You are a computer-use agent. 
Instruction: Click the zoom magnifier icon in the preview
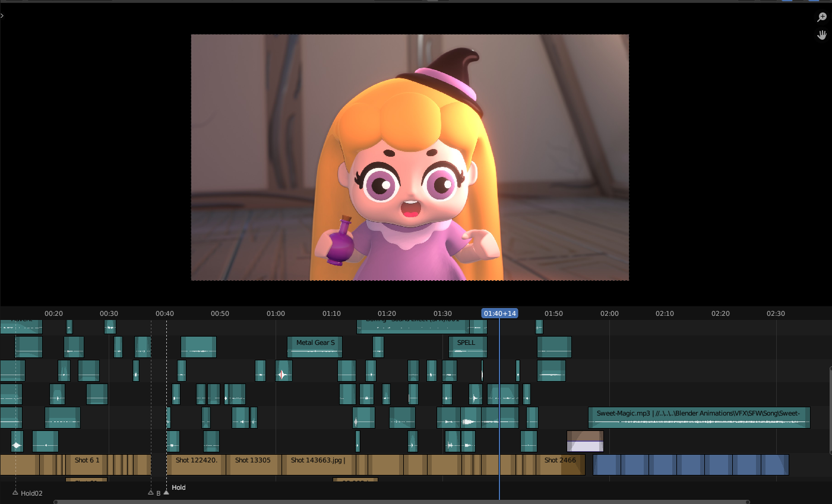pyautogui.click(x=822, y=17)
